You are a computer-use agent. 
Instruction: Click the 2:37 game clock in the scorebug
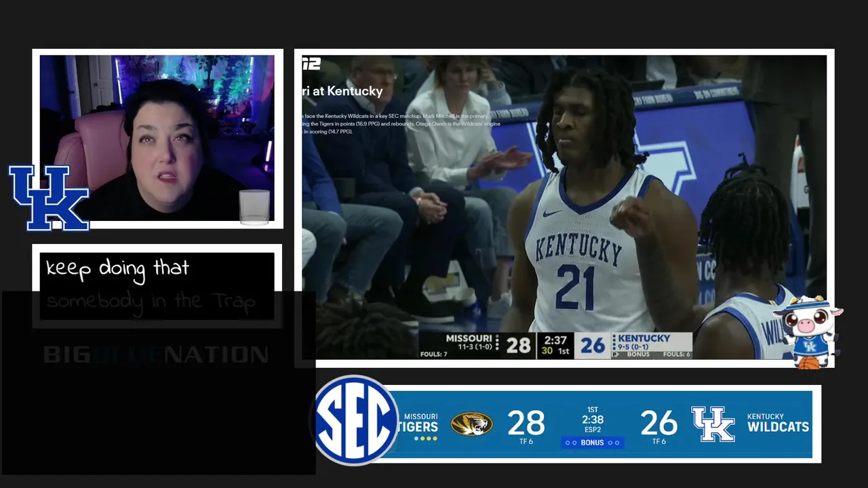point(555,340)
